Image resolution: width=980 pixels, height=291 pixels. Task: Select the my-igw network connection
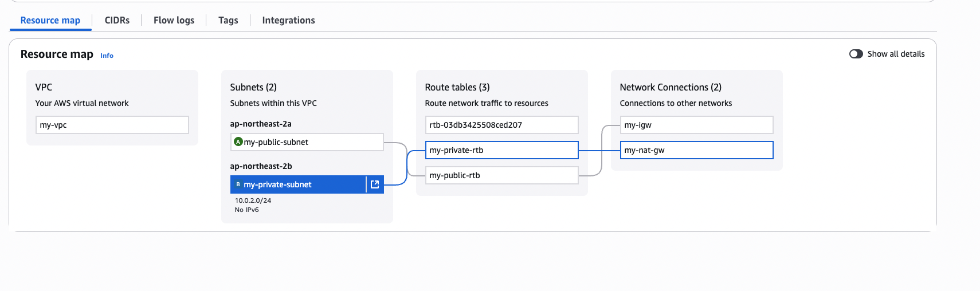tap(696, 125)
